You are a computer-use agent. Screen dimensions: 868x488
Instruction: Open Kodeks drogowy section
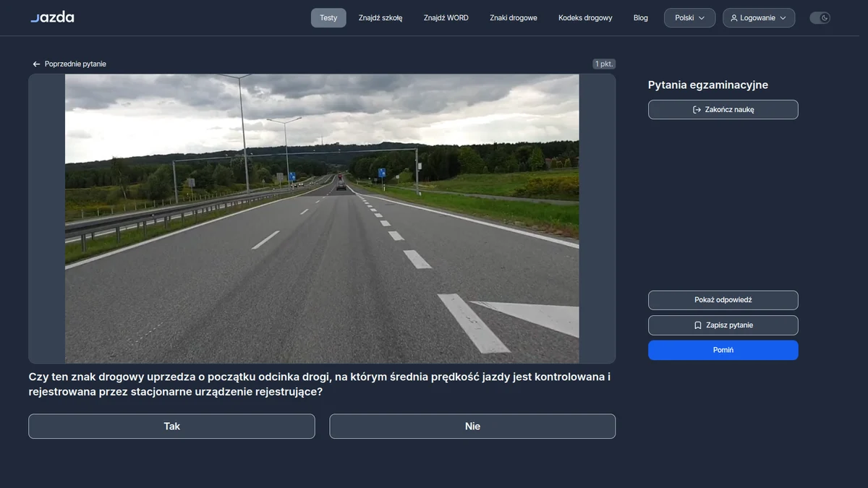coord(585,18)
